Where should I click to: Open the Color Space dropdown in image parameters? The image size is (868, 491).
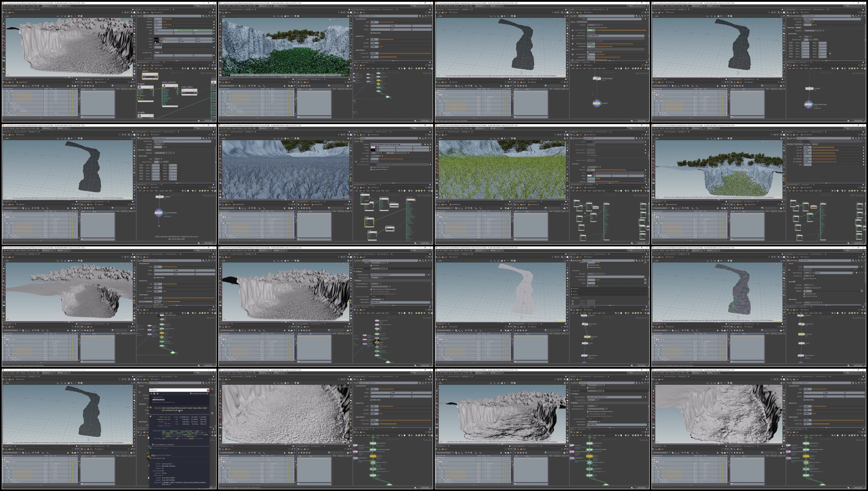(x=376, y=153)
